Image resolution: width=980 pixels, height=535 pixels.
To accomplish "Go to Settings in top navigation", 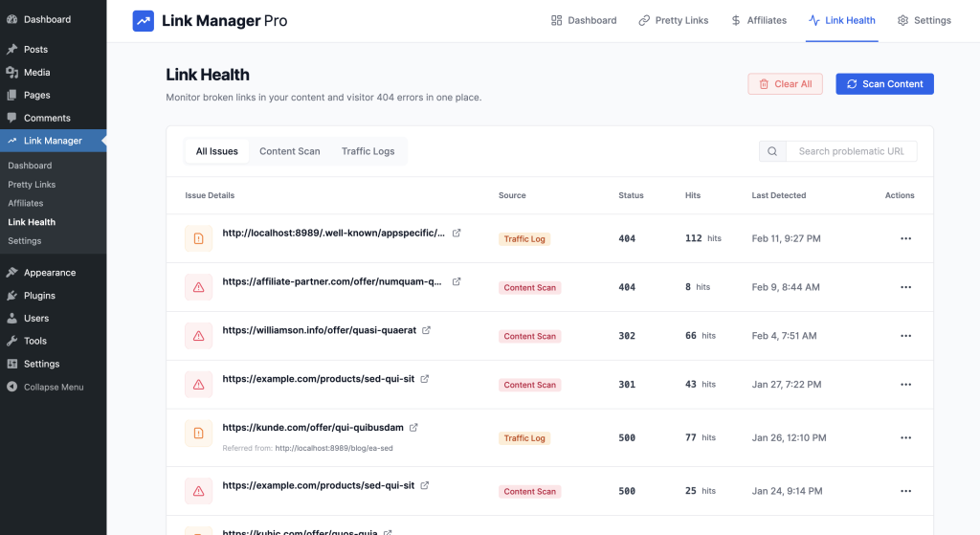I will [x=924, y=20].
